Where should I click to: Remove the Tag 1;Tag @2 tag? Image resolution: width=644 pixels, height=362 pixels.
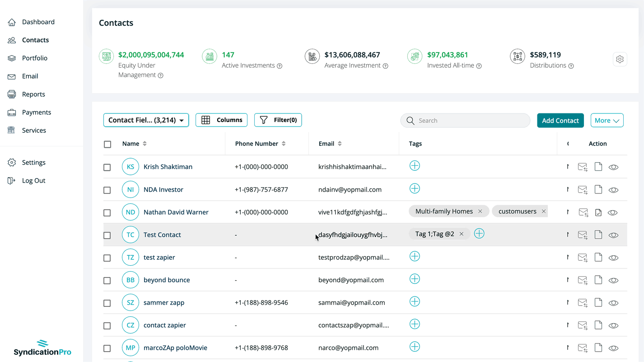tap(461, 234)
